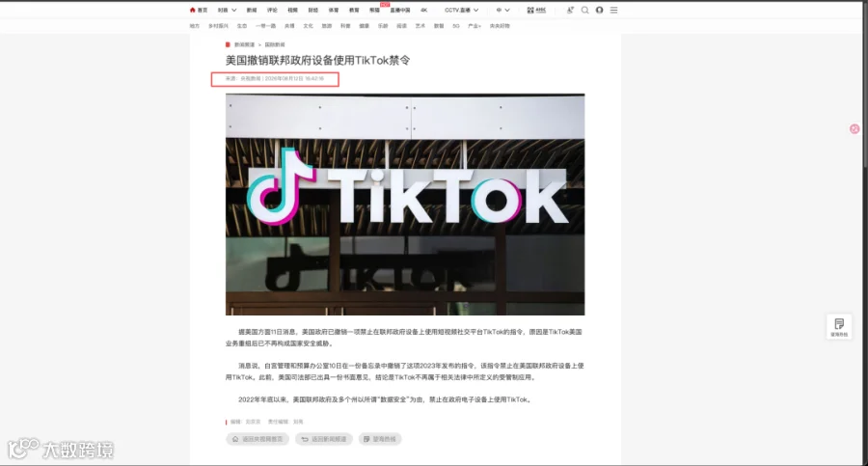Click the red circular floating icon at right
868x466 pixels.
pyautogui.click(x=854, y=129)
